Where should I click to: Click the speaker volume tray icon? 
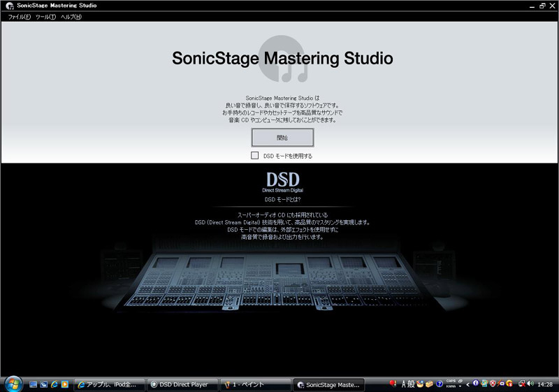pos(530,384)
